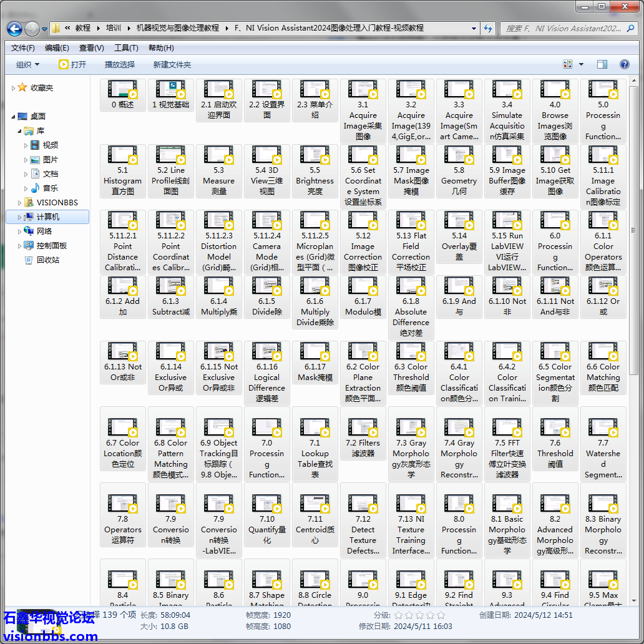
Task: Refresh the folder with the address bar refresh icon
Action: 488,28
